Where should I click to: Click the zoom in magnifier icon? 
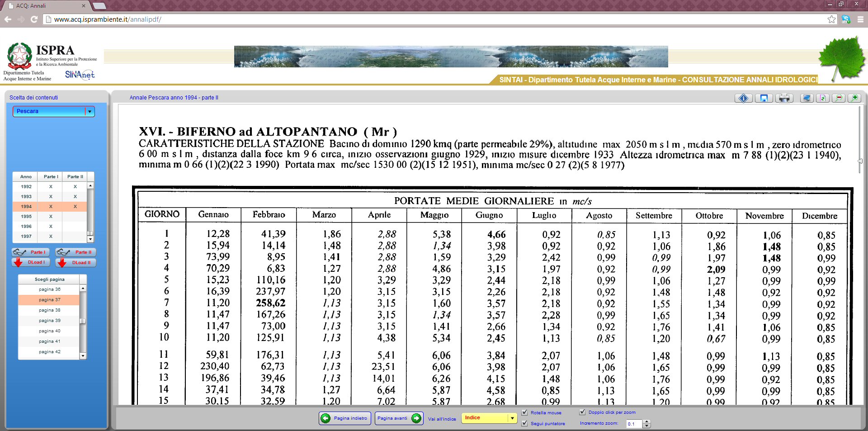(854, 98)
